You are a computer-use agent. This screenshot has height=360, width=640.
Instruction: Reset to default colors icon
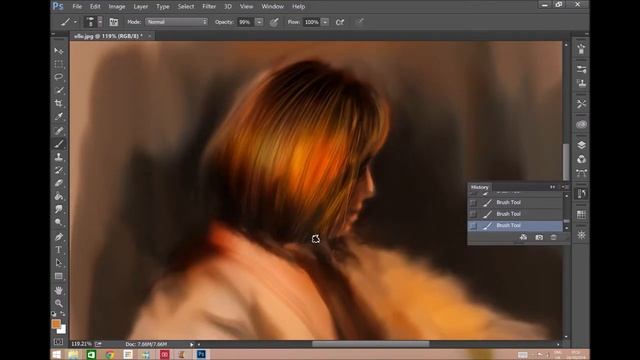click(54, 314)
